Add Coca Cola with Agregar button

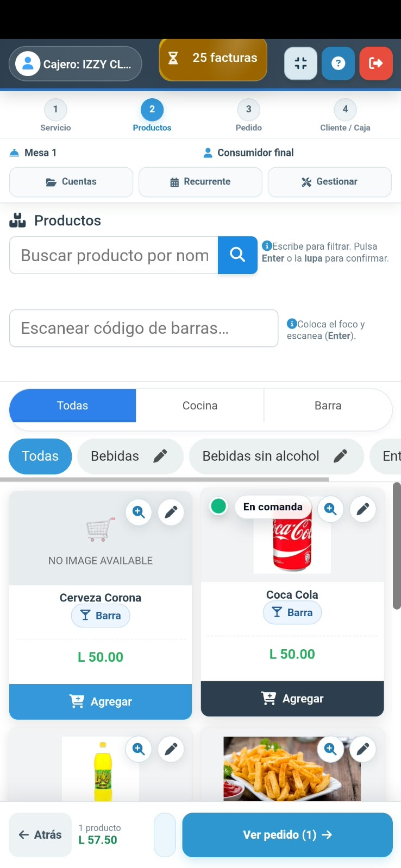click(x=292, y=699)
